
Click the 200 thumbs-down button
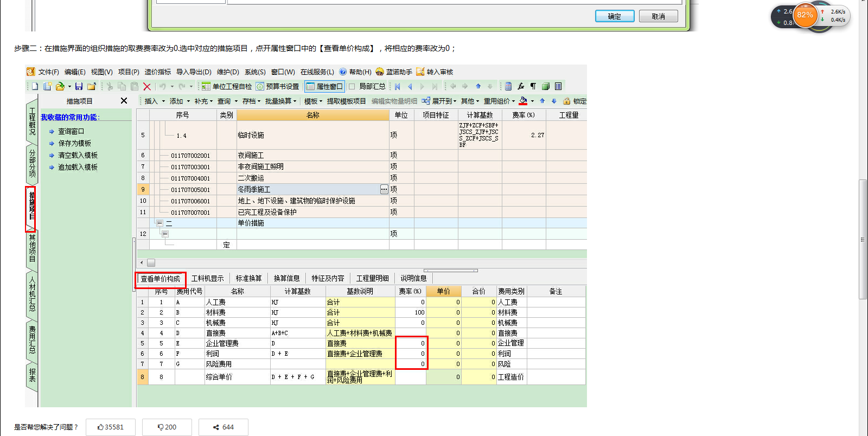(x=167, y=427)
